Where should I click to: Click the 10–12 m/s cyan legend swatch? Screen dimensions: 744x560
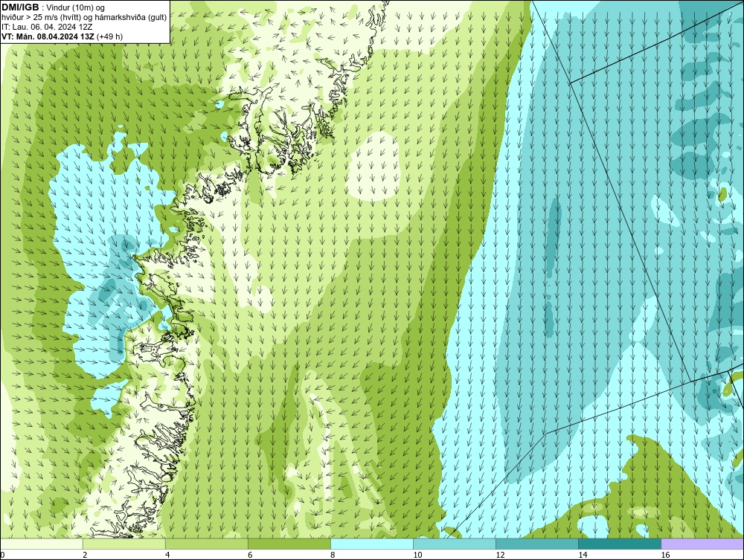pos(455,544)
